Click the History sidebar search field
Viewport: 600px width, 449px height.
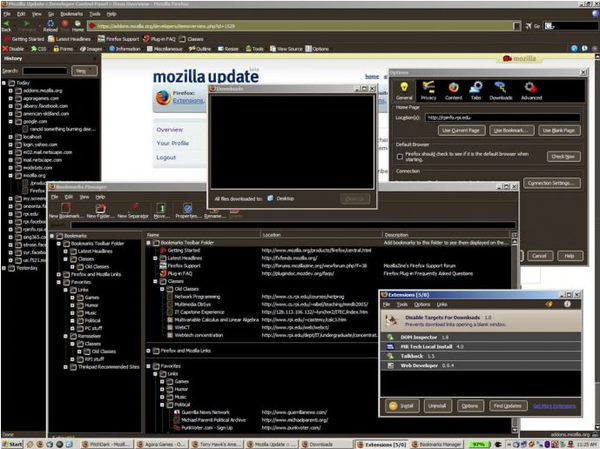(x=45, y=71)
